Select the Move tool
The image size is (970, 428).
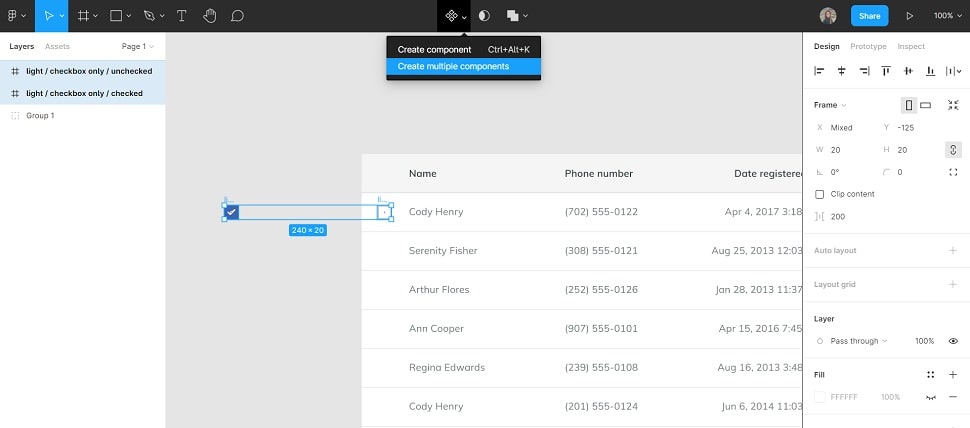tap(48, 16)
